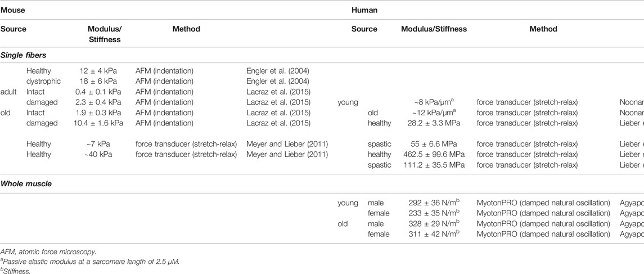This screenshot has width=644, height=274.
Task: Click the Mouse column group header
Action: pyautogui.click(x=12, y=10)
